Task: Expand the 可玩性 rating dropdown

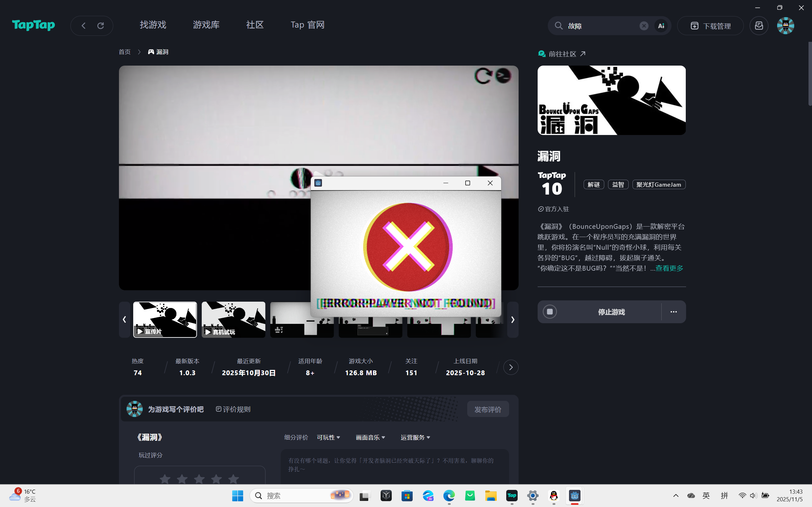Action: pyautogui.click(x=328, y=437)
